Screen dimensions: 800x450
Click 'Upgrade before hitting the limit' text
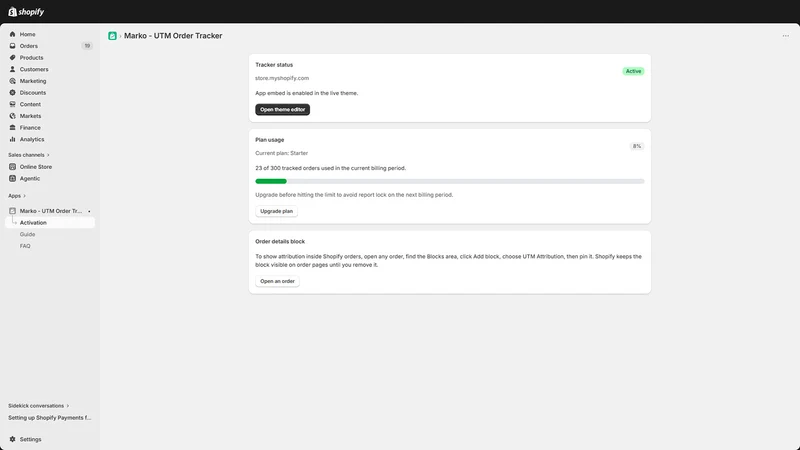pos(354,195)
